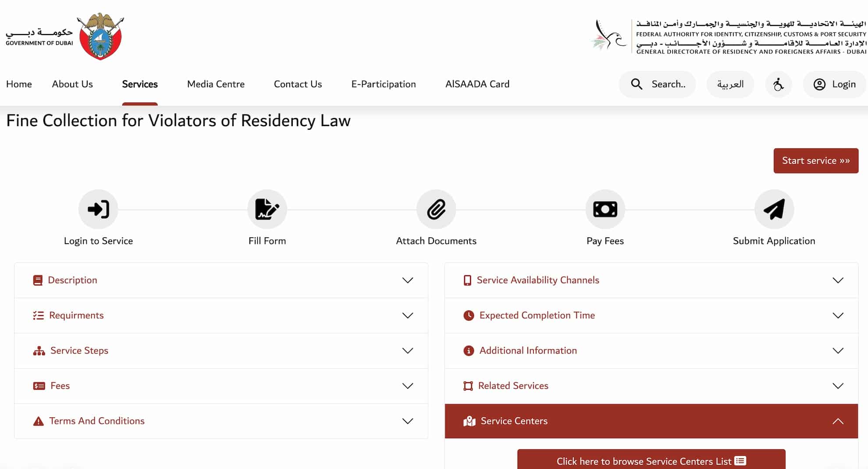Click the Start service button
The height and width of the screenshot is (469, 868).
[816, 160]
